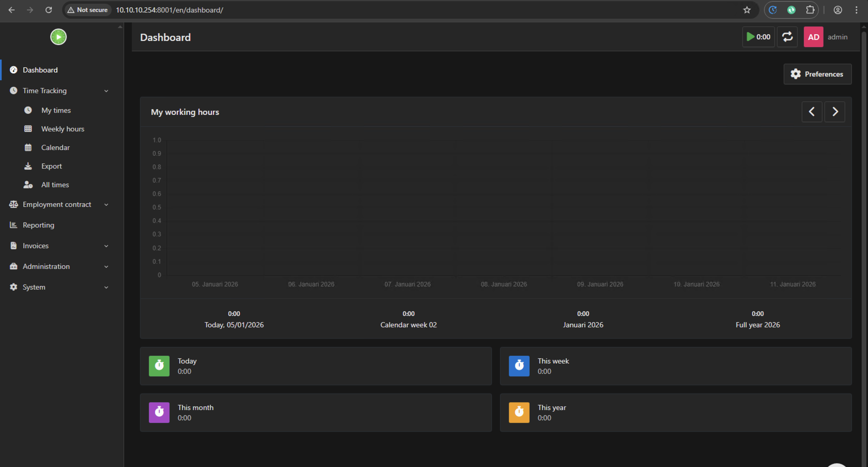Click the 'My working hours' widget title
868x467 pixels.
point(185,112)
